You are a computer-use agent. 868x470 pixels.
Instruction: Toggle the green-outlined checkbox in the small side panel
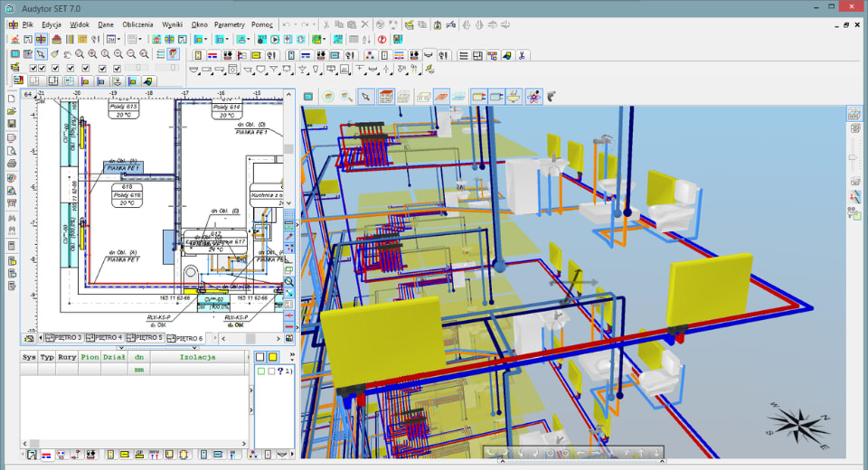pyautogui.click(x=260, y=371)
